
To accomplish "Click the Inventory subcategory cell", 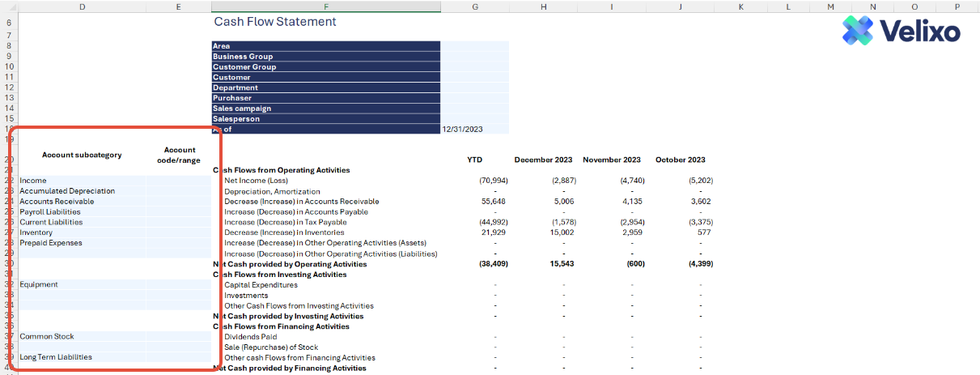I will [x=83, y=232].
